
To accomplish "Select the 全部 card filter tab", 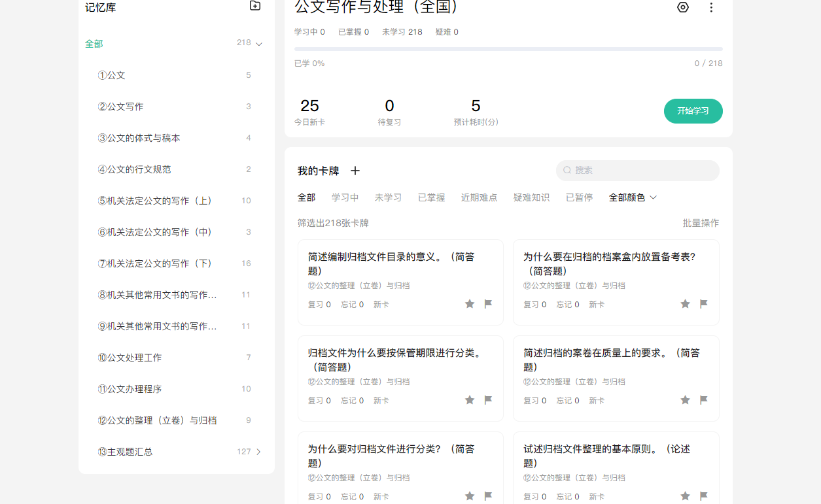I will [307, 197].
